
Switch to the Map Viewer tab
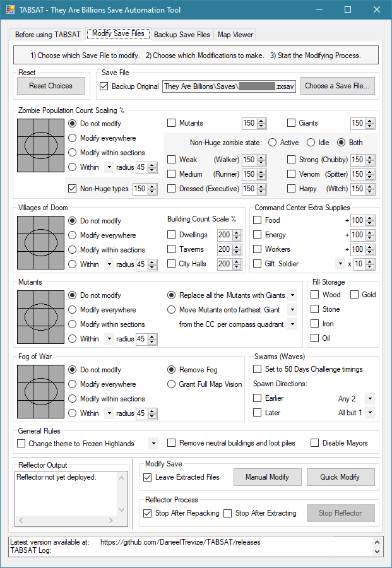coord(235,35)
